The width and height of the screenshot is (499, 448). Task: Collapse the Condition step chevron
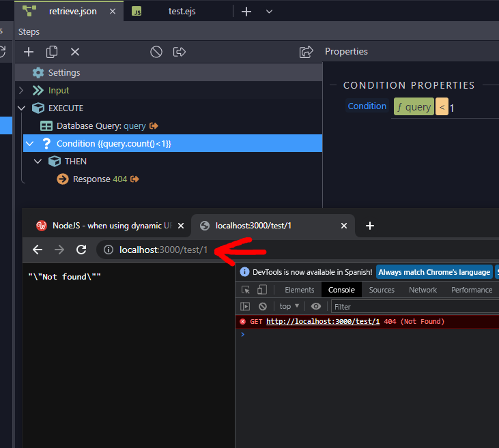coord(29,144)
